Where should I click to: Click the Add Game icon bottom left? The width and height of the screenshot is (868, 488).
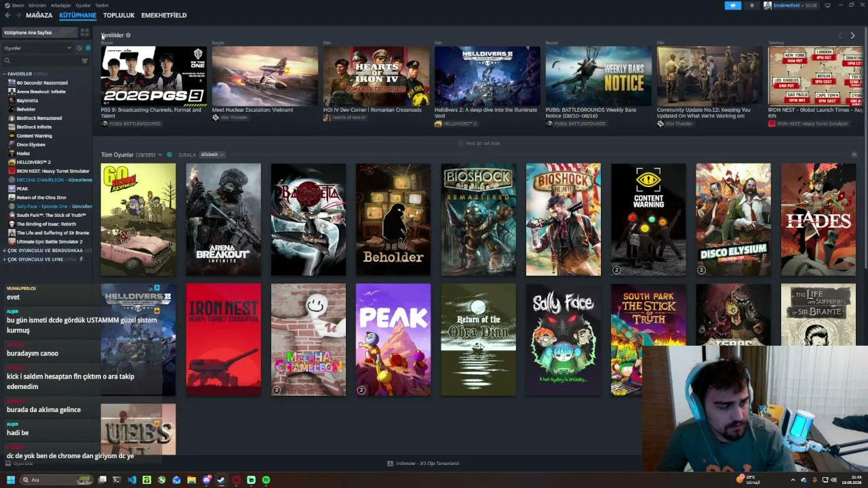[x=7, y=464]
